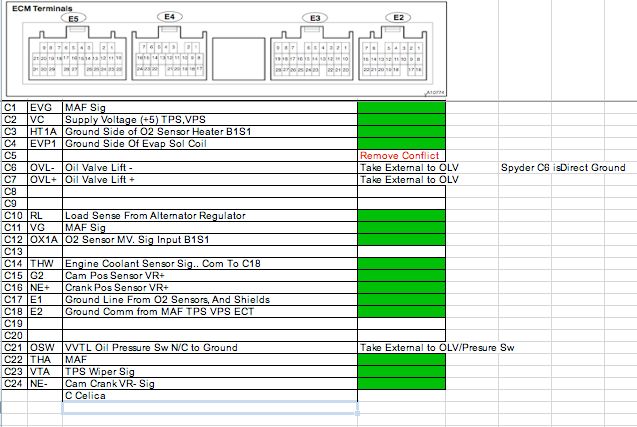
Task: Select pin label cell C5
Action: click(15, 156)
